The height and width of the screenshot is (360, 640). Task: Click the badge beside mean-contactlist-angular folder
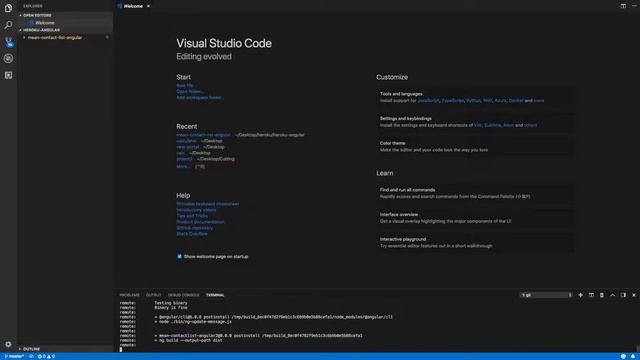click(x=107, y=38)
